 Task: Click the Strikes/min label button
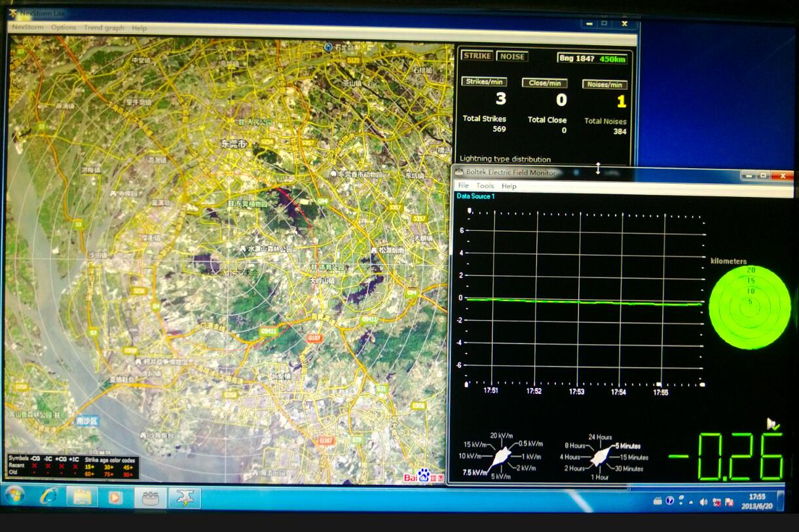point(485,82)
